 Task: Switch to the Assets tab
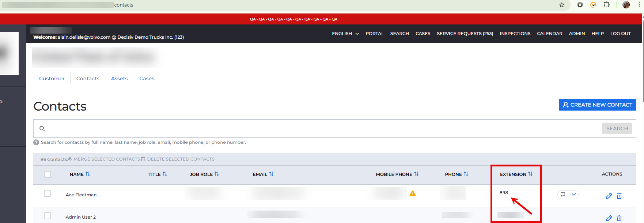[119, 78]
